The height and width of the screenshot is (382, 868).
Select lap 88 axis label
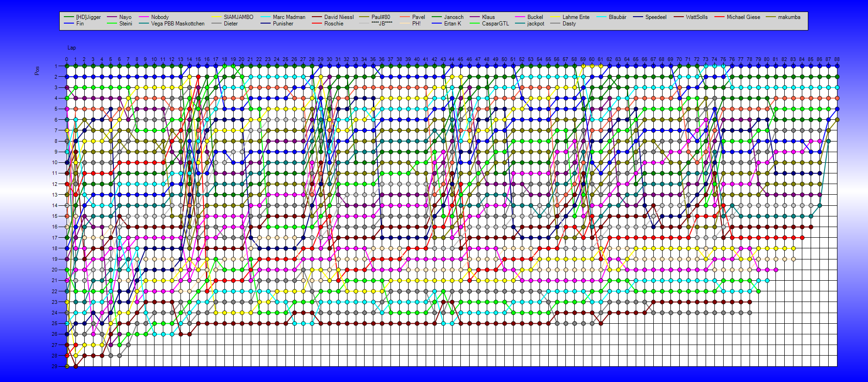click(837, 60)
